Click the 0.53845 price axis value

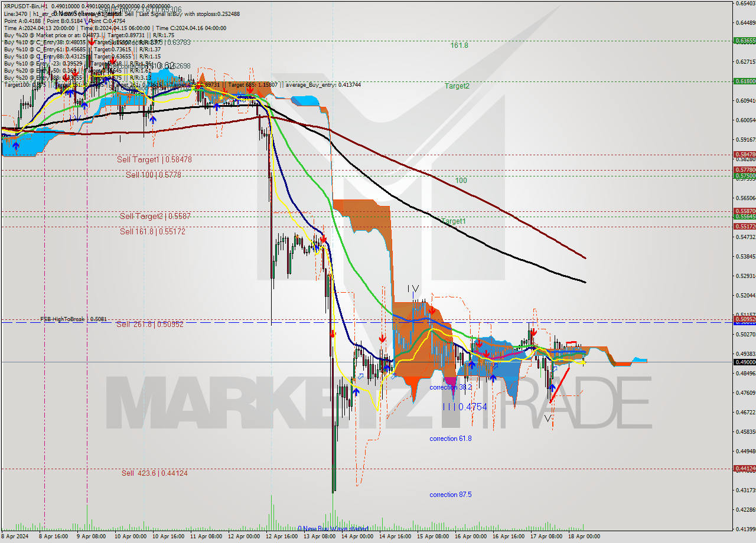coord(744,256)
